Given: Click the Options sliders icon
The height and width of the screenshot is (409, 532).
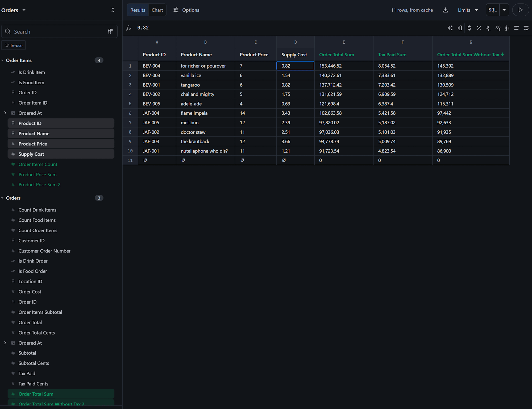Looking at the screenshot, I should tap(176, 10).
